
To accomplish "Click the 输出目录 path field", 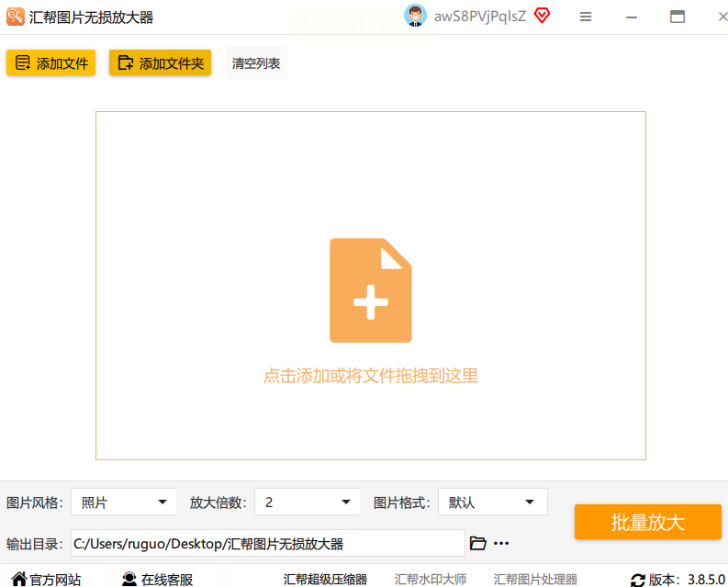I will [x=268, y=543].
